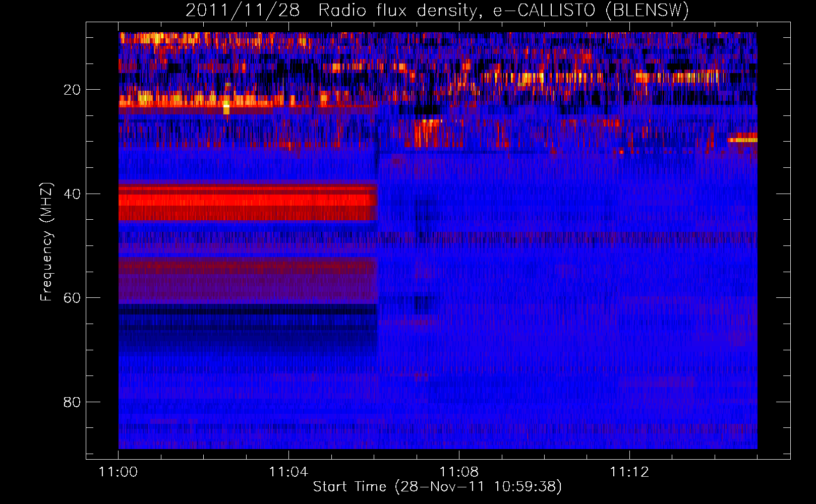Click the 60 frequency tick label
Viewport: 816px width, 504px height.
point(72,298)
